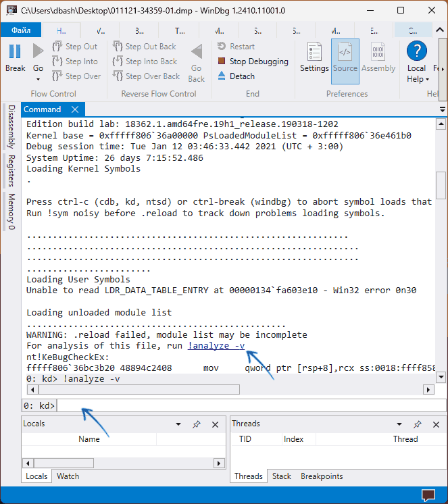Pin the Locals panel
The height and width of the screenshot is (504, 448).
tap(197, 424)
